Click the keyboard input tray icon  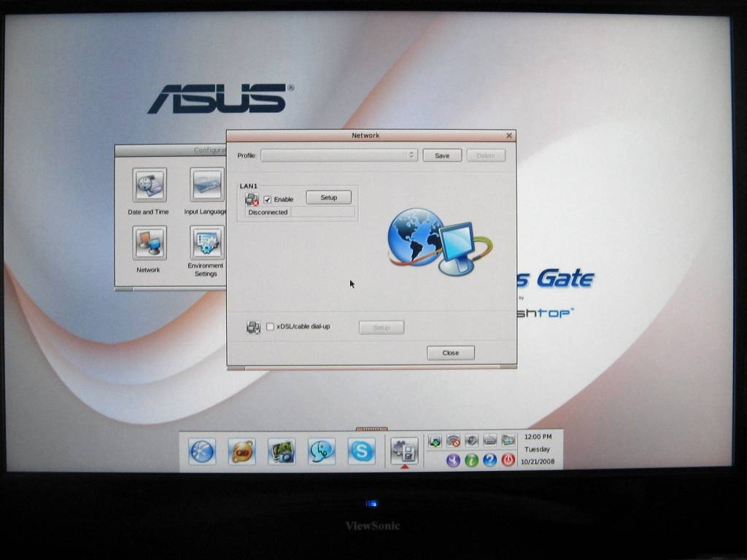(489, 441)
